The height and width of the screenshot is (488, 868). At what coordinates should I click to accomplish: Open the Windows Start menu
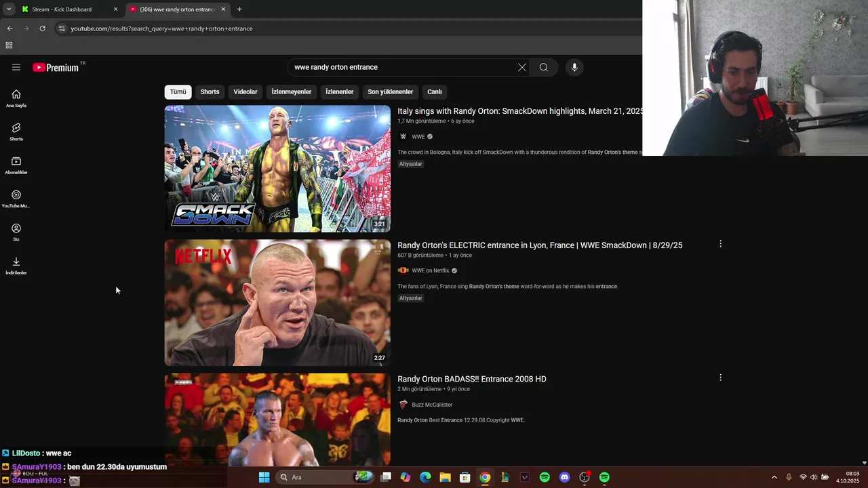click(264, 477)
